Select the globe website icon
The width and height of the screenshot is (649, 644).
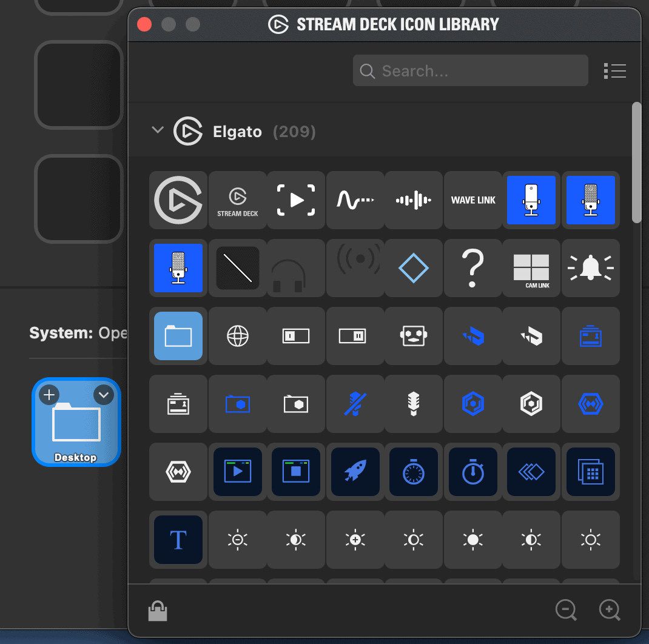(x=238, y=336)
